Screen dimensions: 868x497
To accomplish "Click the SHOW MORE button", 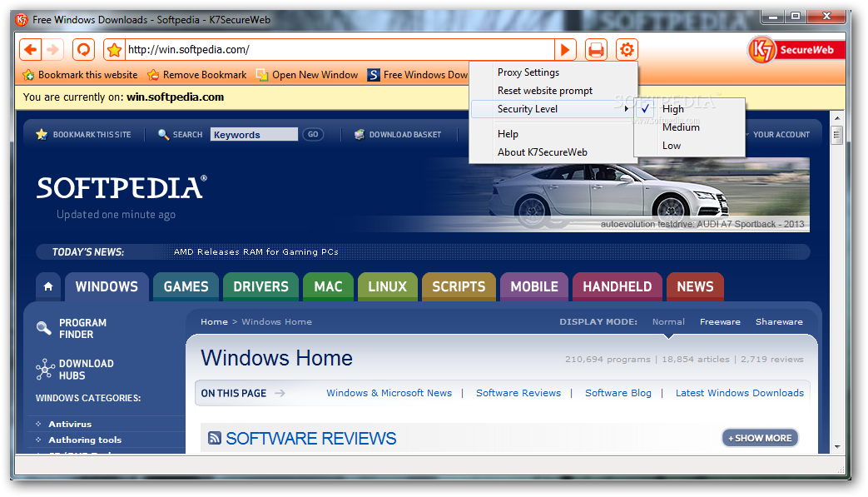I will pos(760,438).
